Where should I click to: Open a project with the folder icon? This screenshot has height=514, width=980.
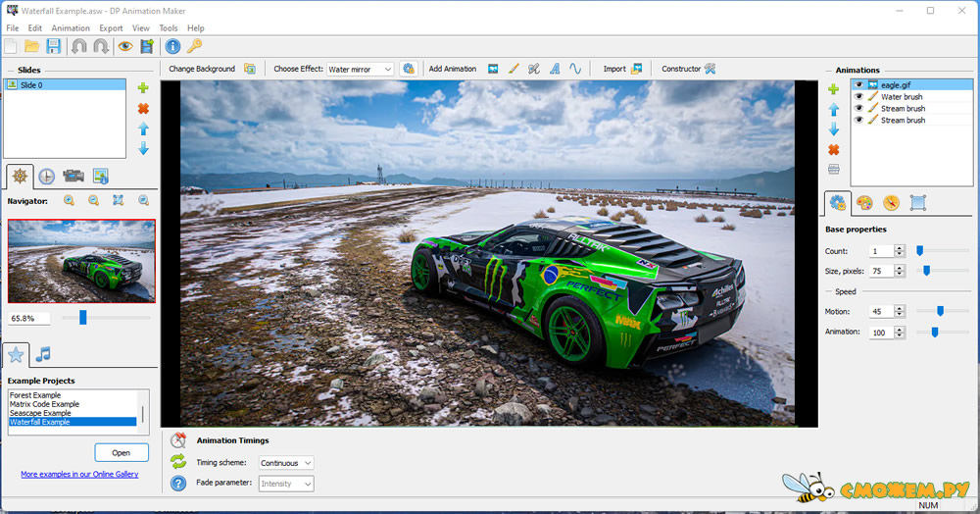tap(31, 46)
